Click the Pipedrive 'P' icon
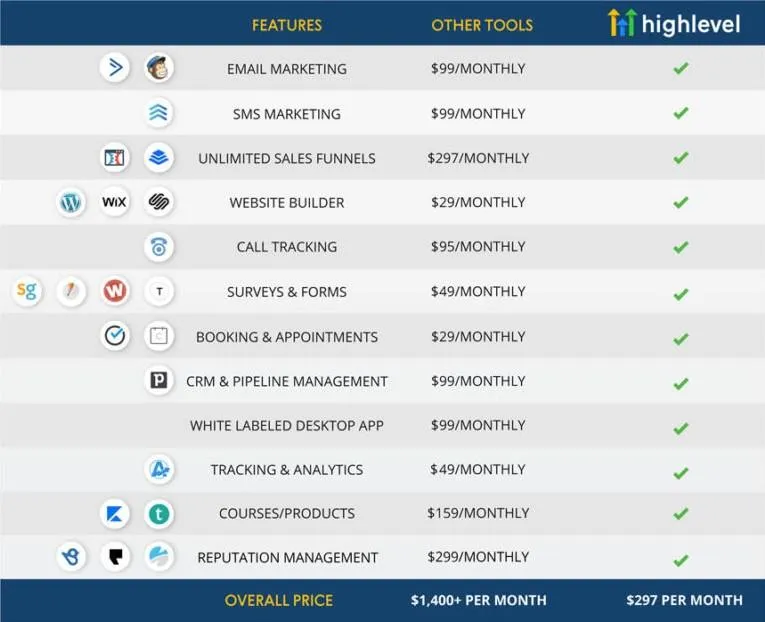The height and width of the screenshot is (622, 765). [159, 380]
